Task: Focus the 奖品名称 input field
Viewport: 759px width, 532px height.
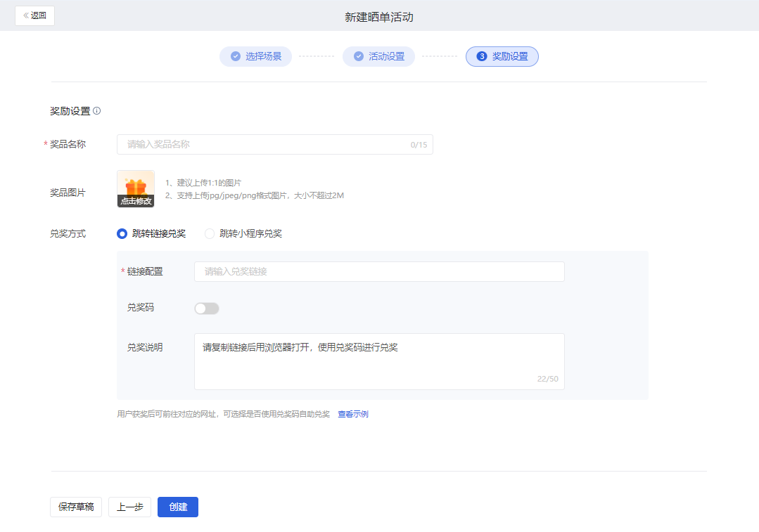Action: (275, 145)
